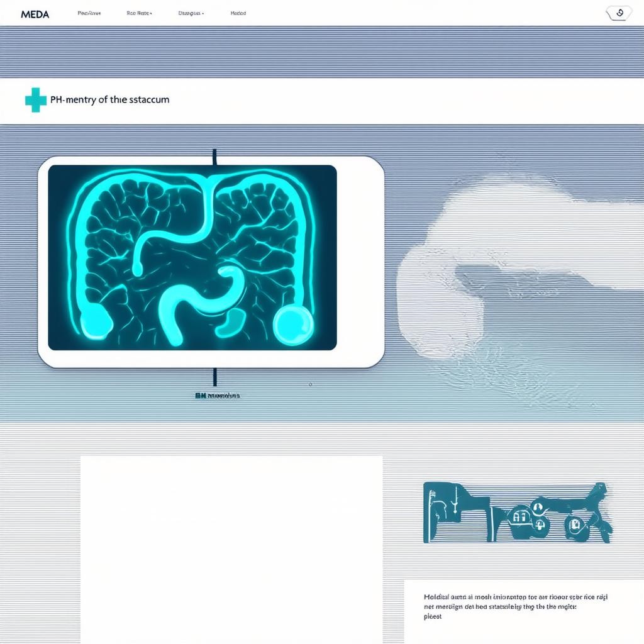Click the hexagonal icon button at top right
This screenshot has height=644, width=644.
coord(619,13)
